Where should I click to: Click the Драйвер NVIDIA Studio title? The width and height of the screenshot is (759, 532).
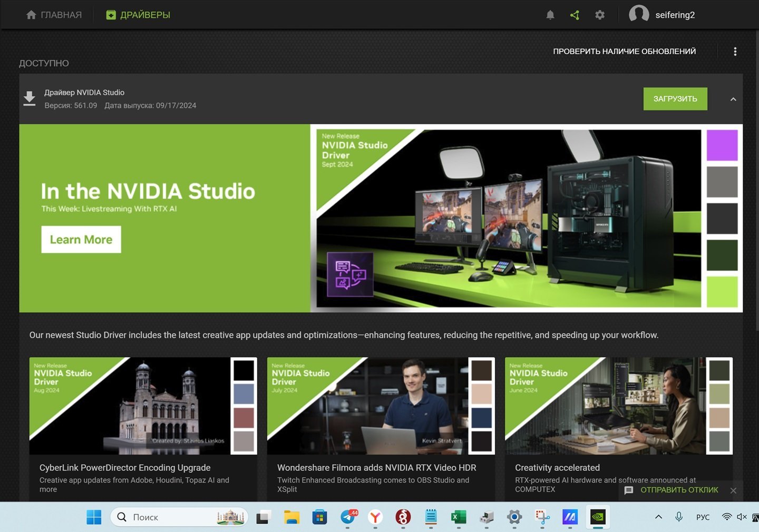[84, 92]
